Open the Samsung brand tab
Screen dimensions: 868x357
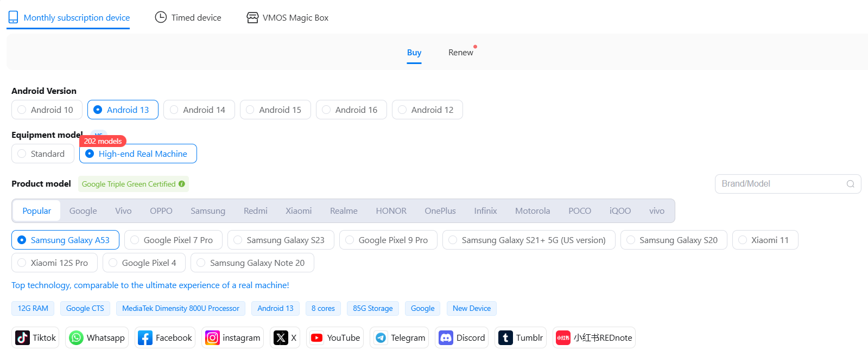(208, 211)
